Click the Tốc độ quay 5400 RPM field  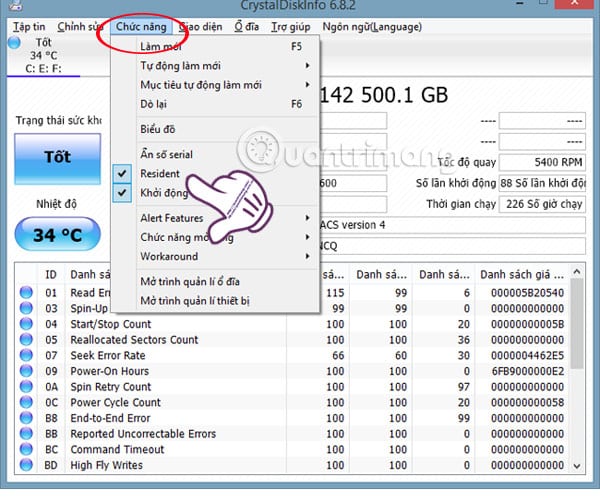542,162
